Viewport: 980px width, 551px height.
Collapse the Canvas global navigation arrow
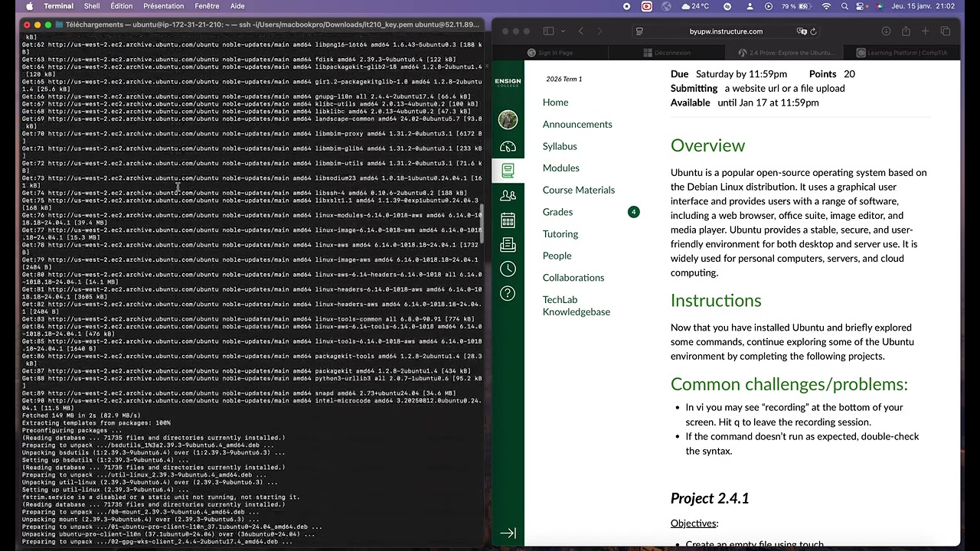[508, 533]
